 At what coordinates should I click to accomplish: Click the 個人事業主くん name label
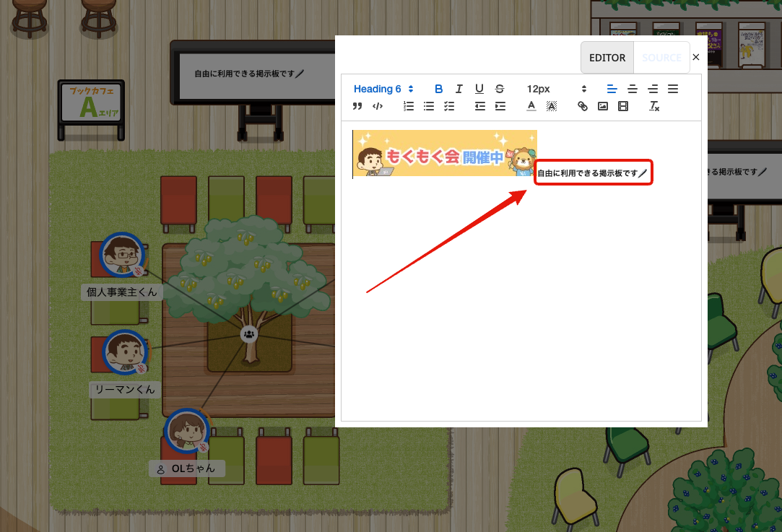(122, 292)
